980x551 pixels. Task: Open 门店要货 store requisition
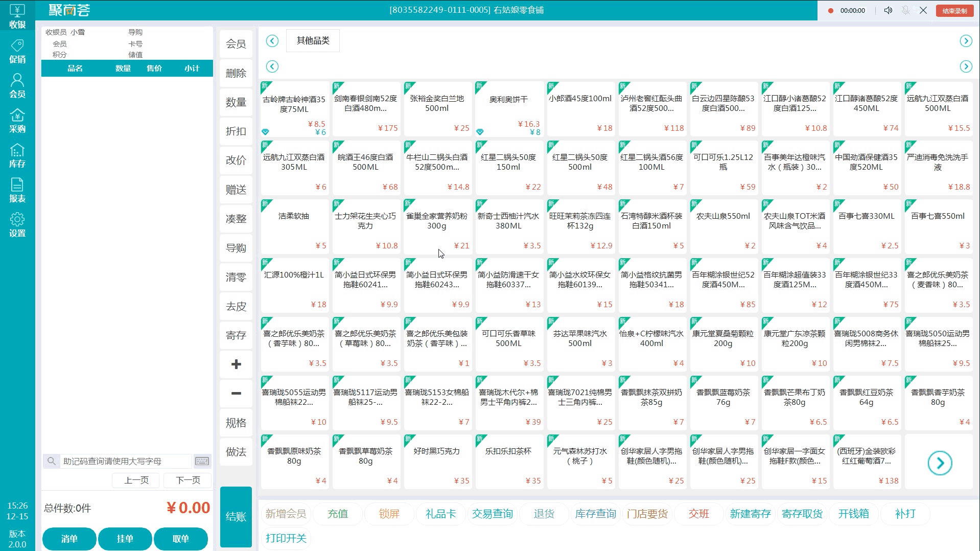(647, 514)
